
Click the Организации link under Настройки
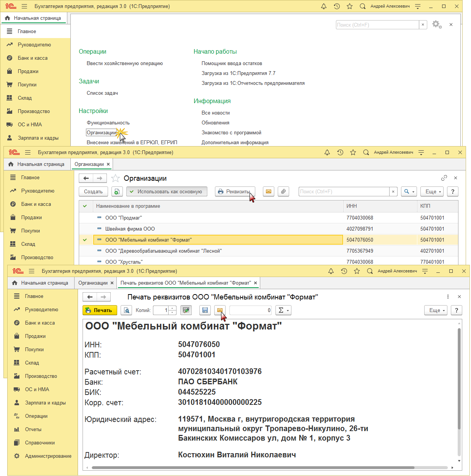tap(102, 132)
